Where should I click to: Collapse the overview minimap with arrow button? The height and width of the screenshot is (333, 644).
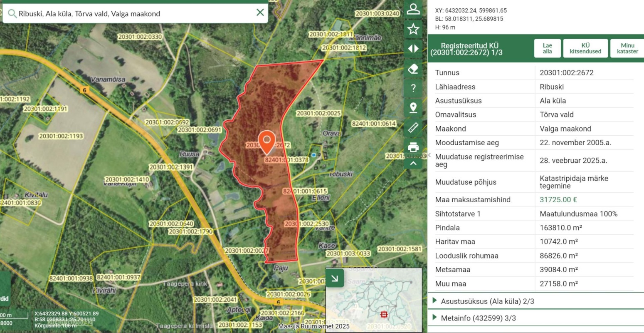335,278
